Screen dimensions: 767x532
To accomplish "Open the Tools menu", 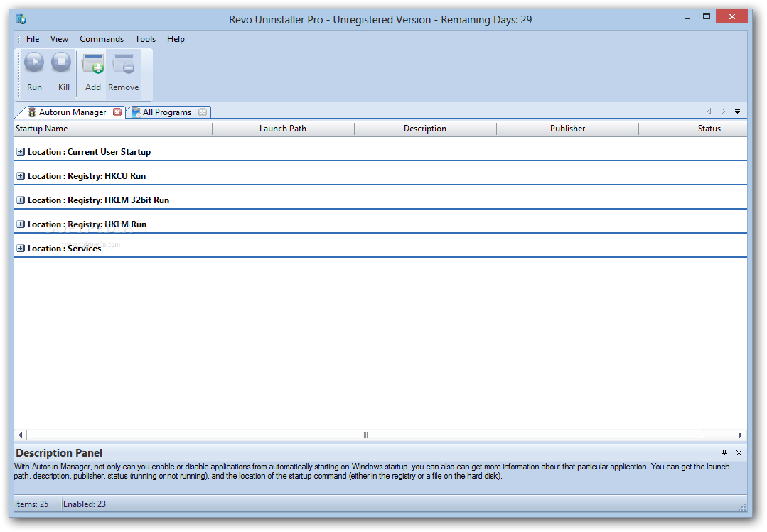I will click(145, 39).
